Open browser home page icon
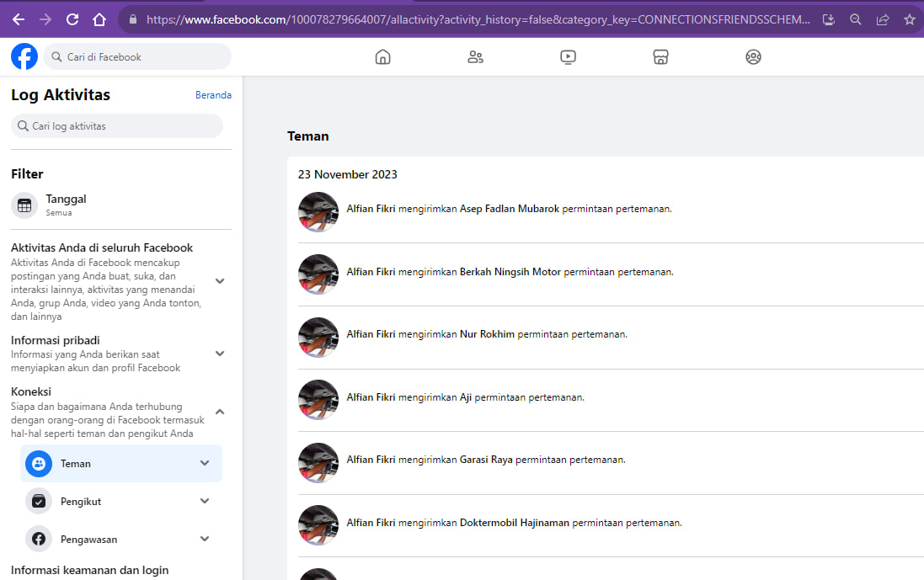The height and width of the screenshot is (580, 924). [x=99, y=19]
